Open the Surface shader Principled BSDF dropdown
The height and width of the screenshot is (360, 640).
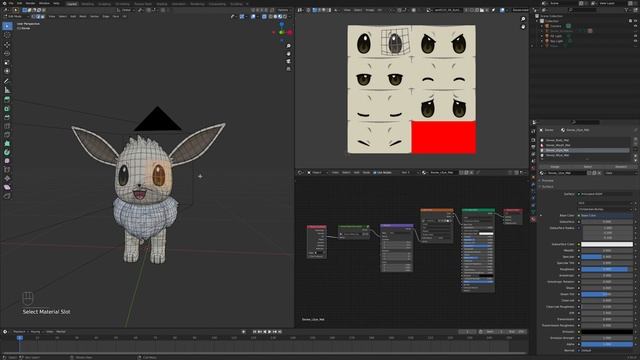coord(606,194)
